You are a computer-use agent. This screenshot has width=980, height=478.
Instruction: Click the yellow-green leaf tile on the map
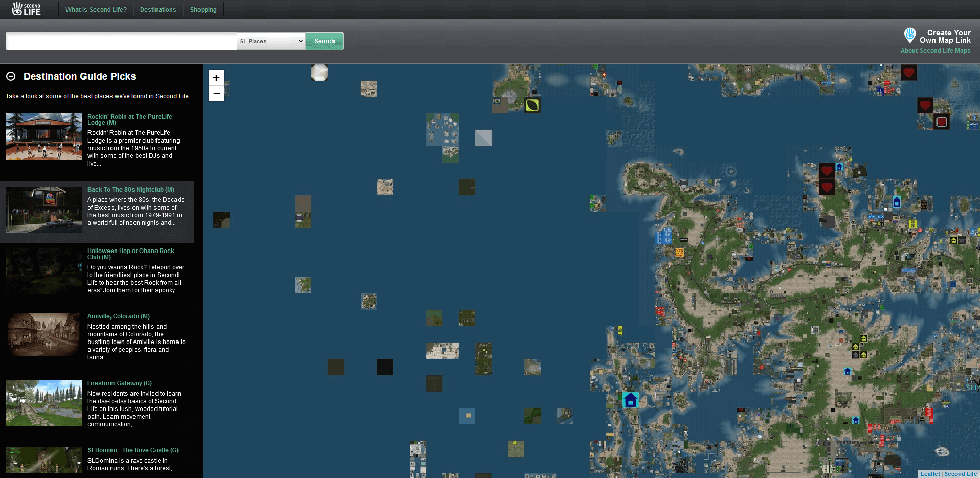click(x=532, y=105)
